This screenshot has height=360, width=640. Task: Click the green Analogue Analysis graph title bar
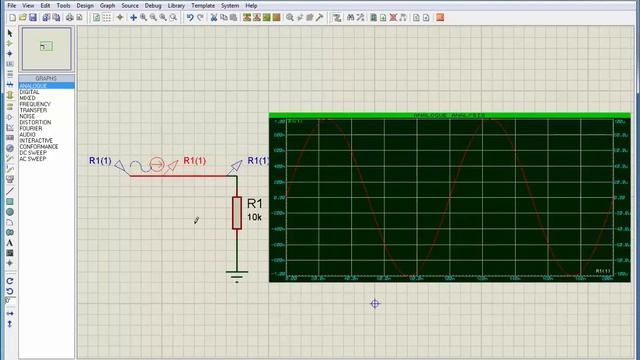click(x=449, y=116)
